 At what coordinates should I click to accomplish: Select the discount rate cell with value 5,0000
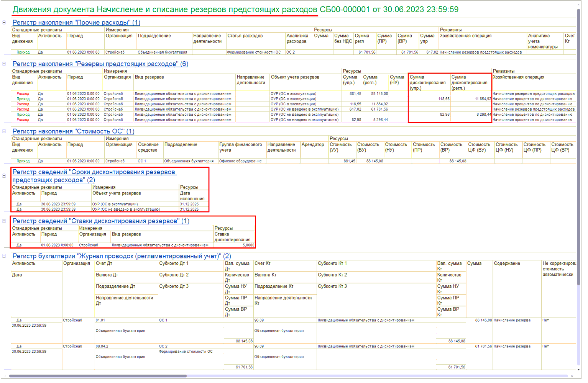tap(235, 245)
